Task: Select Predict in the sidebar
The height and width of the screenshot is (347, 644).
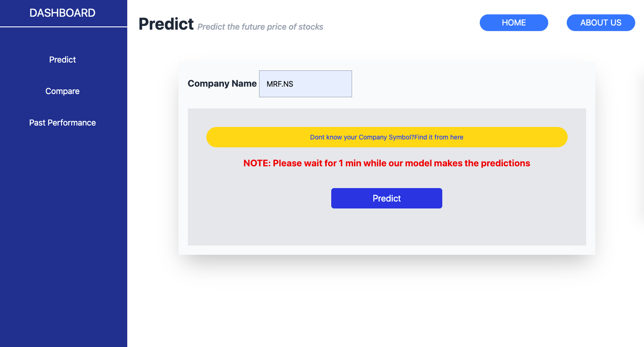Action: [62, 59]
